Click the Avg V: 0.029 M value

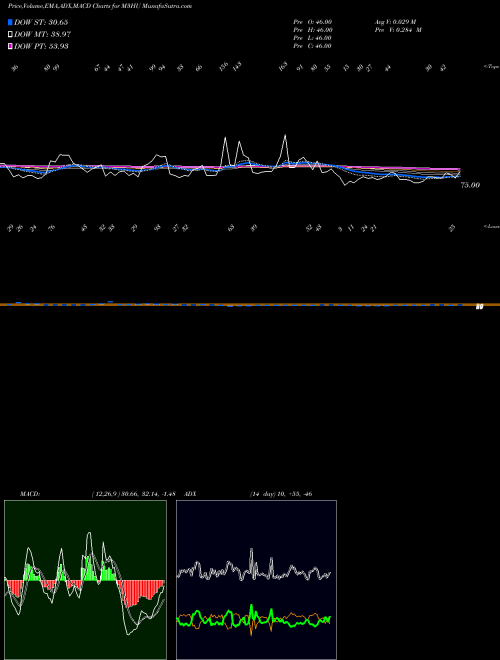click(x=395, y=22)
